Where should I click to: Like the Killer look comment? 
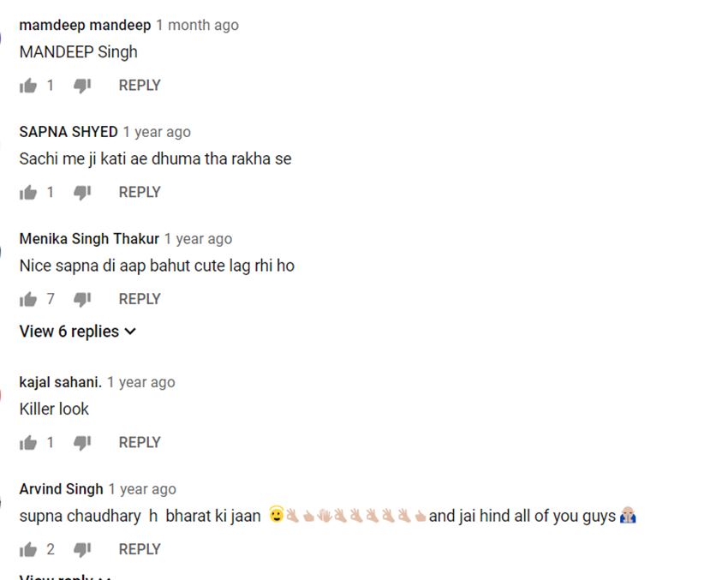coord(28,443)
